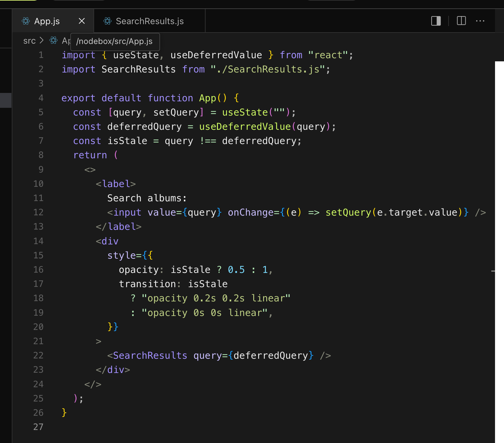Click the "./SearchResults.js" import path
This screenshot has width=504, height=443.
click(267, 69)
